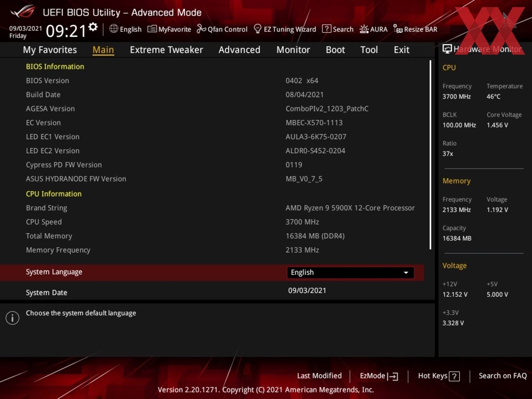Open AURA lighting settings
The image size is (532, 399).
coord(374,29)
